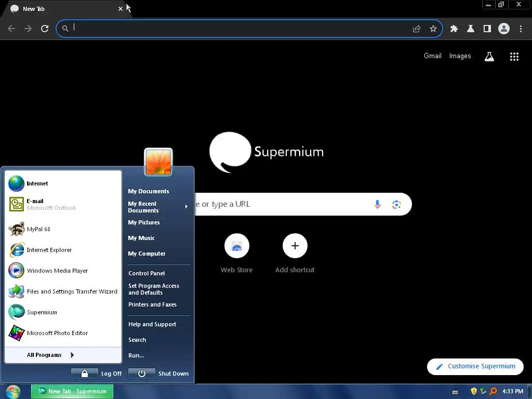
Task: Click the Search Labs flask icon on page
Action: (x=489, y=56)
